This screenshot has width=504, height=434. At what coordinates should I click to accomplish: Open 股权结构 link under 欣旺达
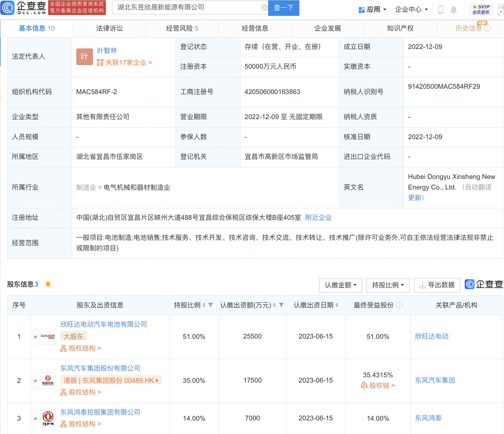(81, 348)
